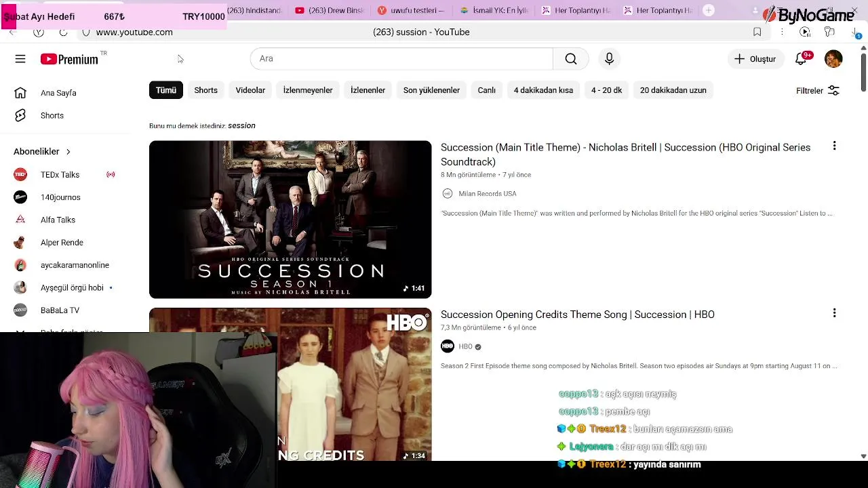
Task: Bookmark this page in the address bar
Action: click(x=757, y=32)
